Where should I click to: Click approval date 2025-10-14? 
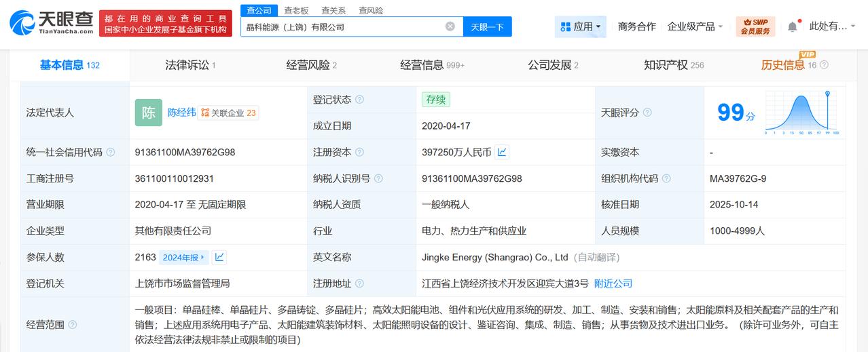734,205
